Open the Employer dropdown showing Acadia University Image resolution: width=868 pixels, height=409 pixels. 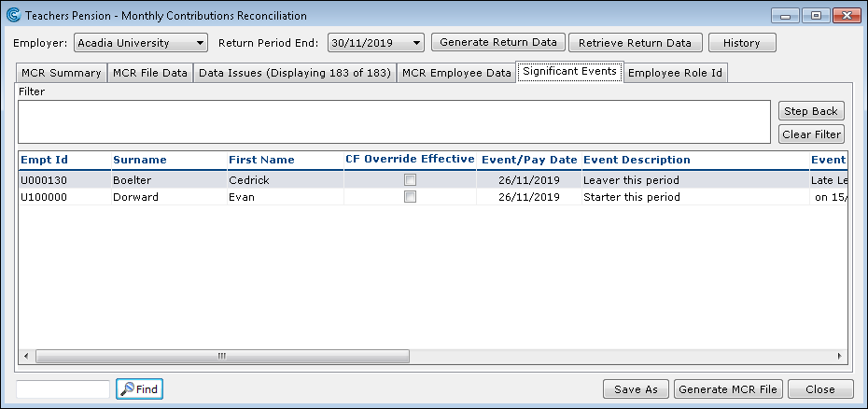click(141, 43)
